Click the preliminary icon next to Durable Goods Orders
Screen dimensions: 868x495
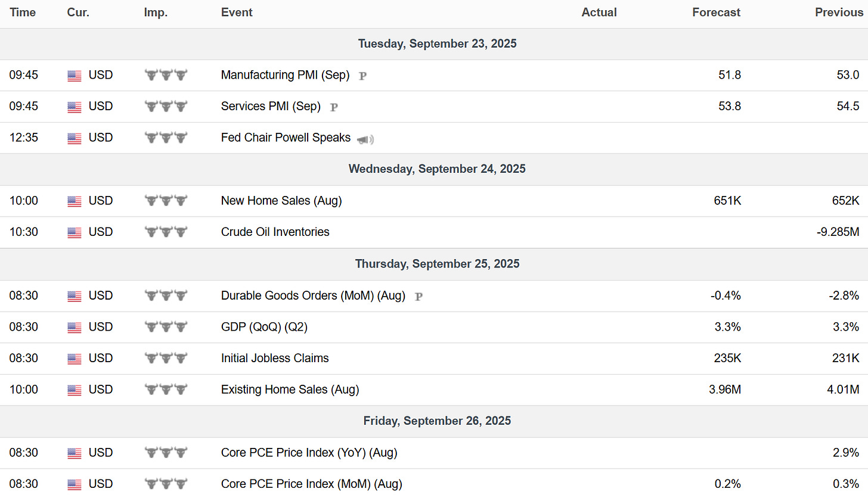click(418, 296)
